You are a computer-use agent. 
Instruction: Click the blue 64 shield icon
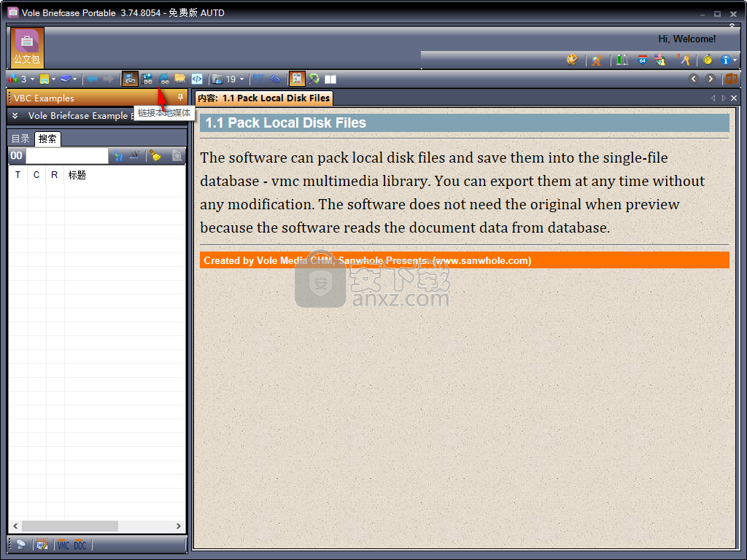[x=643, y=60]
